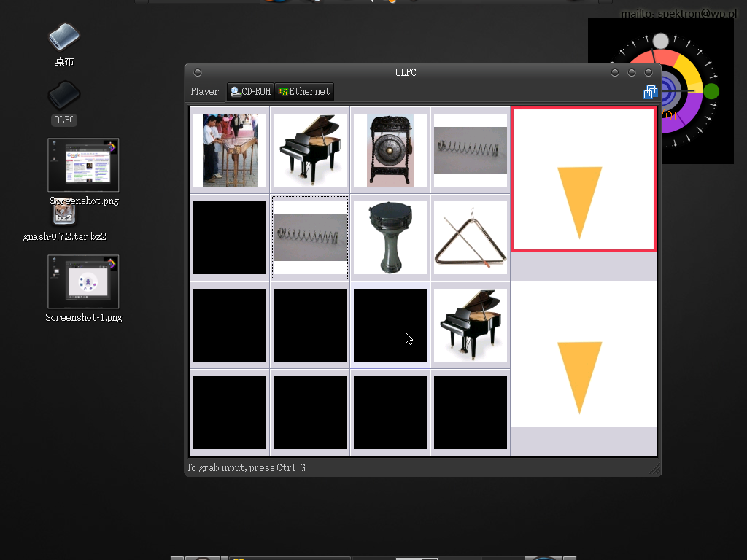Open the gnash-0.7.2.tar.bz2 archive icon
The width and height of the screenshot is (747, 560).
point(64,216)
